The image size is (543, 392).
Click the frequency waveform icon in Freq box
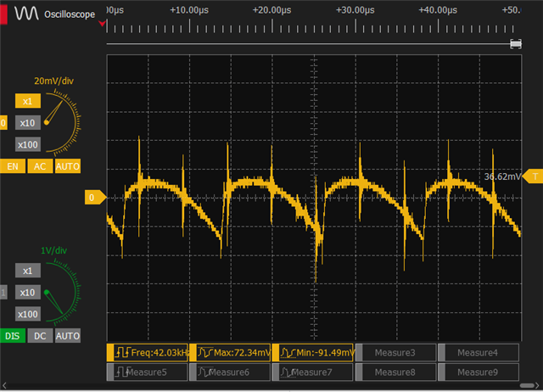point(123,352)
